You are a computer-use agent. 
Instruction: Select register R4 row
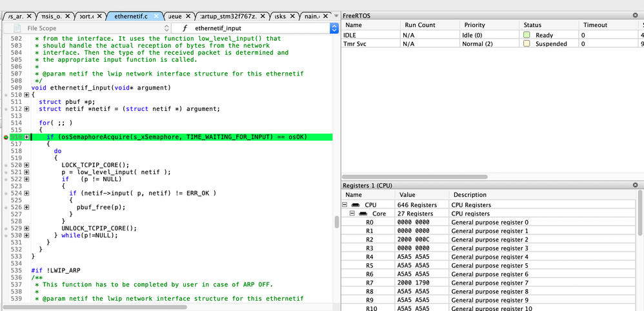click(x=490, y=257)
